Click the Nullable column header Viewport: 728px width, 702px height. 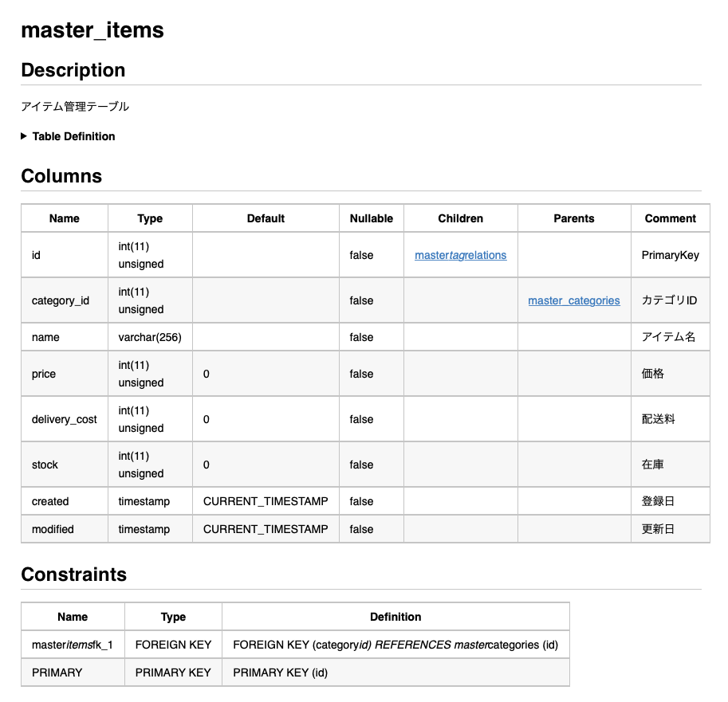pos(372,218)
